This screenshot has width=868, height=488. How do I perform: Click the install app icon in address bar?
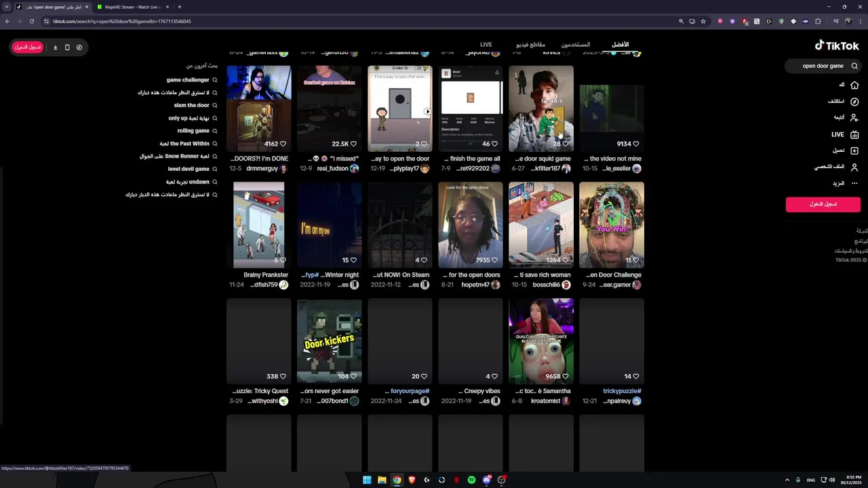click(692, 21)
